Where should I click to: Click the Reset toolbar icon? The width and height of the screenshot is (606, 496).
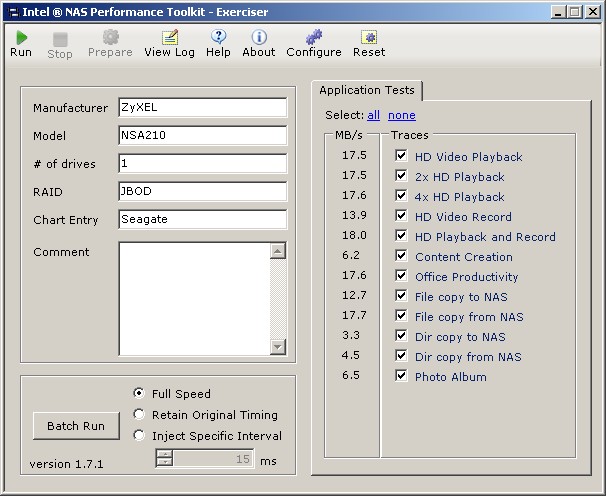(x=369, y=37)
